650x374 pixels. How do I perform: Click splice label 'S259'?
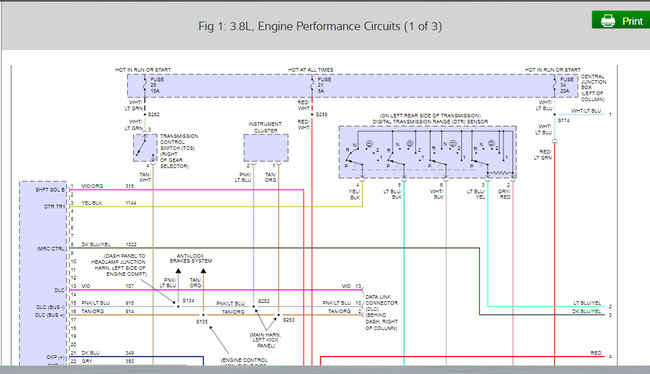click(x=322, y=114)
